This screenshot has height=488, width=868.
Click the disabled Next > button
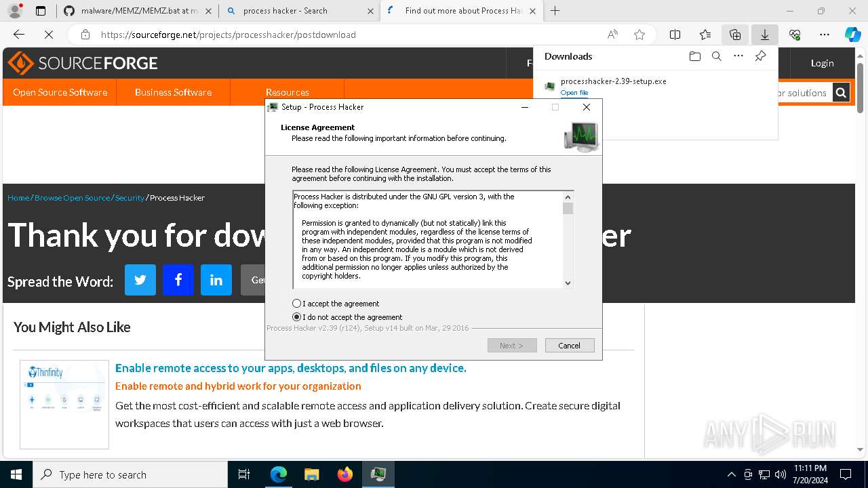click(x=512, y=346)
